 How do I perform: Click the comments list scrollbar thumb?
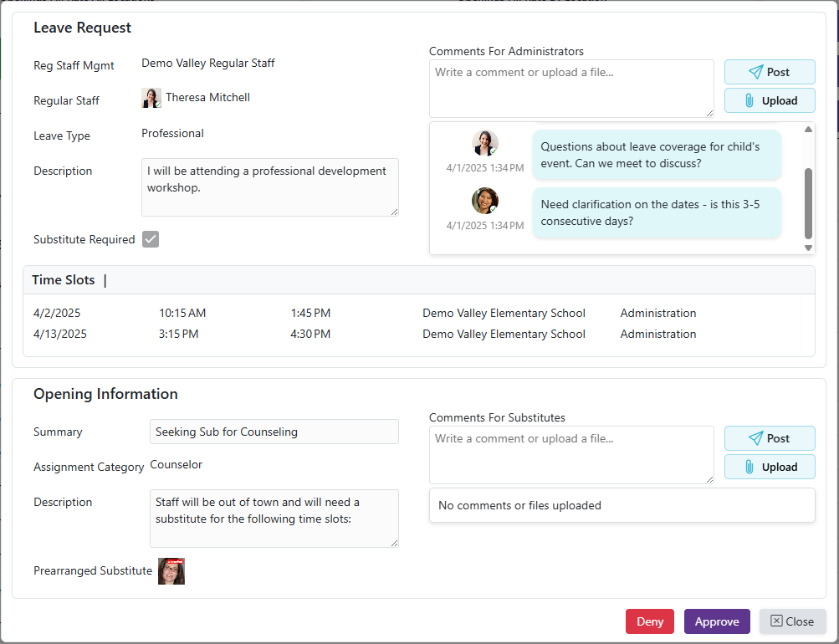[808, 203]
